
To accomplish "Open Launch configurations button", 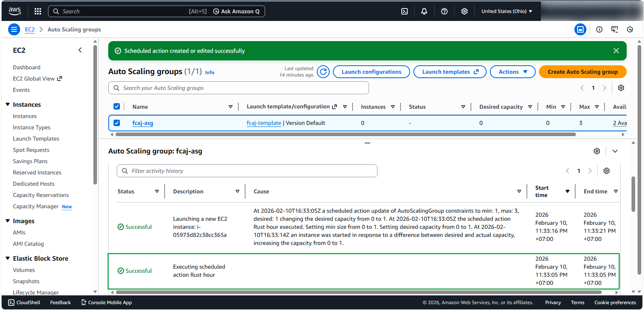I will 372,72.
